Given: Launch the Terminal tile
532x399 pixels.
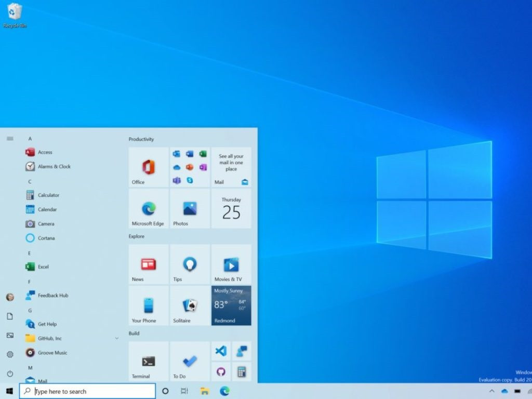Looking at the screenshot, I should [x=148, y=361].
